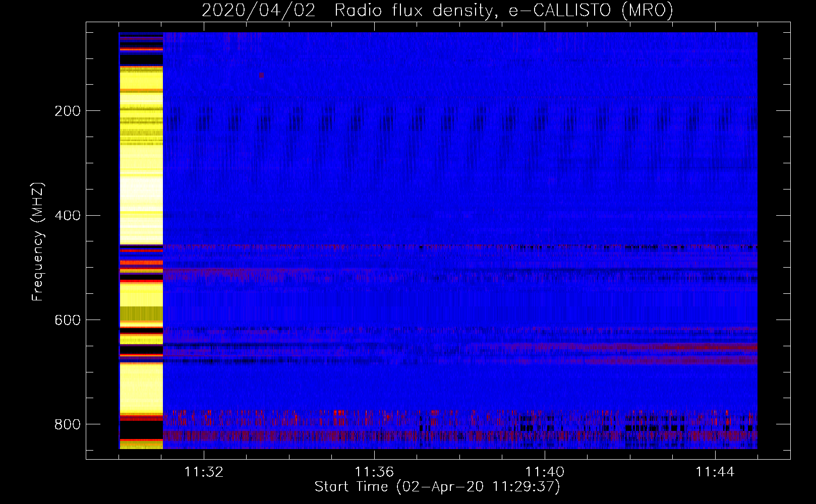Screen dimensions: 816x504
Task: Click the 800 frequency tick label
Action: [x=68, y=424]
